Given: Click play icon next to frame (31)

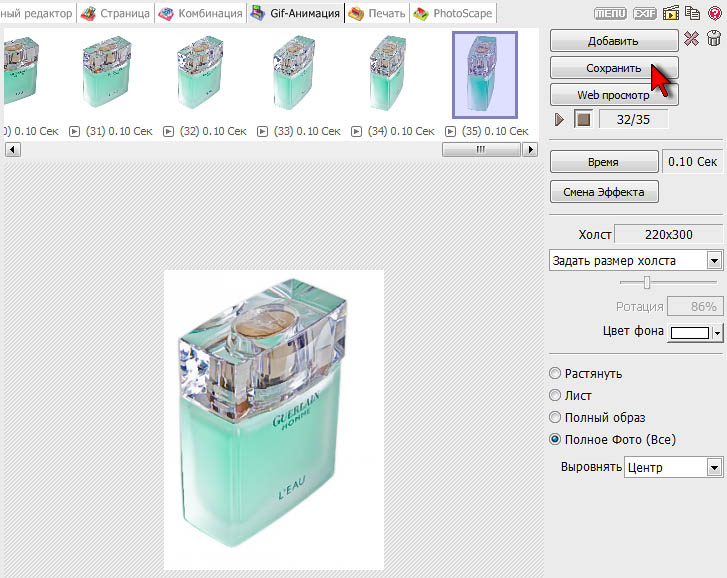Looking at the screenshot, I should point(74,132).
